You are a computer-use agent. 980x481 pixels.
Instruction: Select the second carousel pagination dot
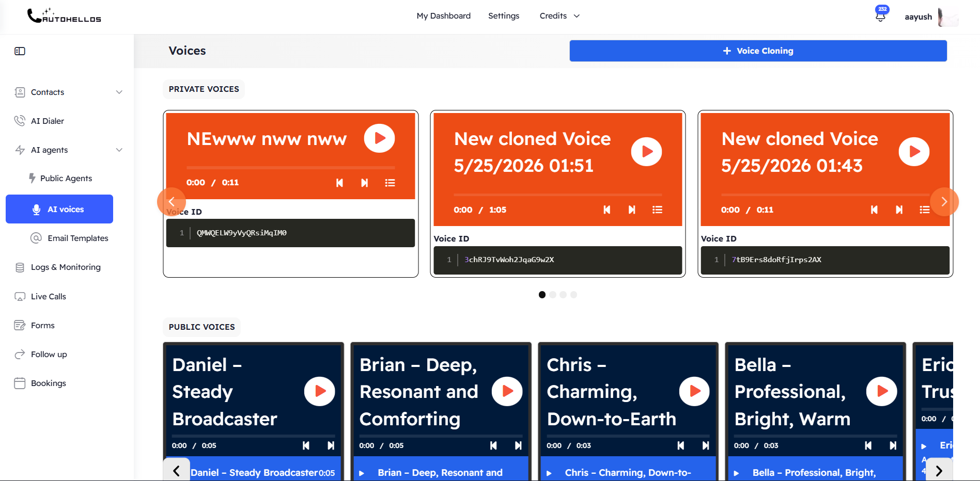click(553, 295)
